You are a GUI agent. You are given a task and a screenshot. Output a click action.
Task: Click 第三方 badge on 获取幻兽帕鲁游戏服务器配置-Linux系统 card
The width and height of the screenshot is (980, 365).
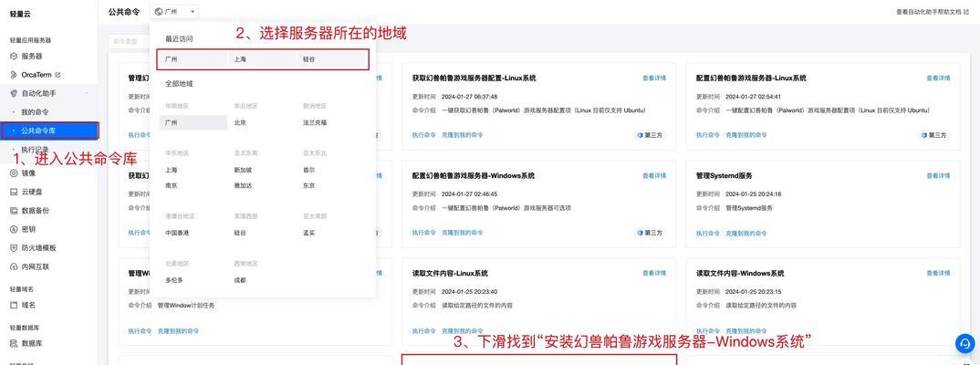tap(649, 135)
